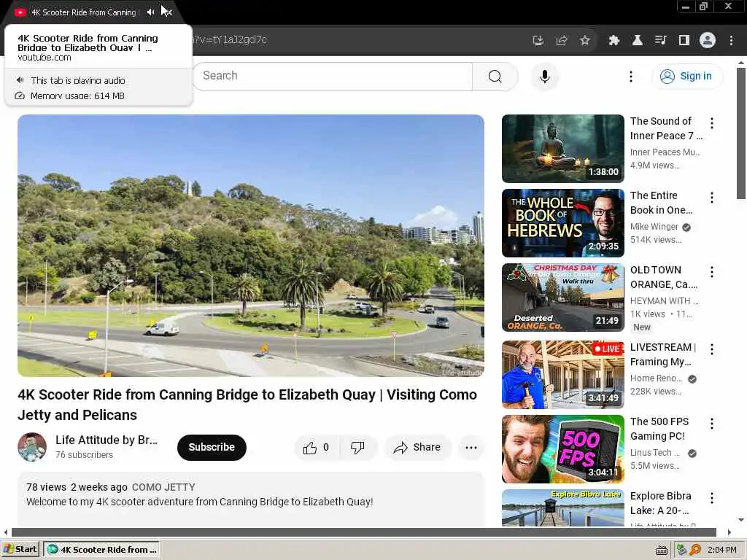Open the COMO JETTY hashtag link
Screen dimensions: 747x560
tap(163, 487)
